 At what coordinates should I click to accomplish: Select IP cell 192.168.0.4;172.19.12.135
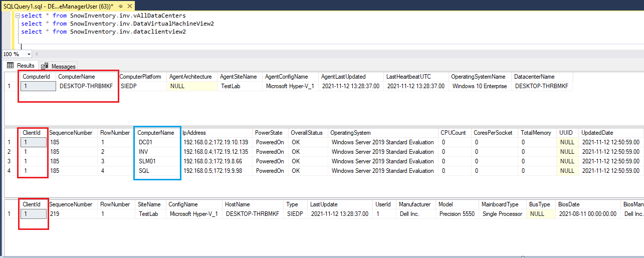217,152
